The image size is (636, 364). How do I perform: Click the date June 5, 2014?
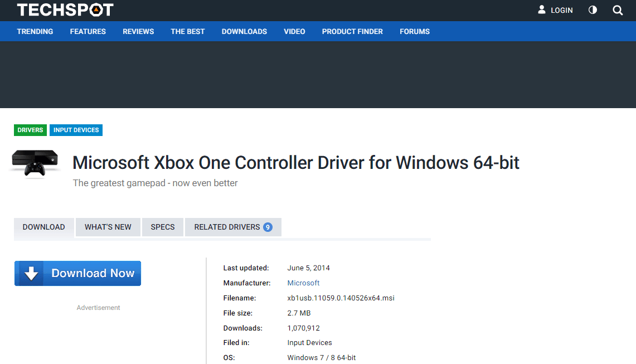pyautogui.click(x=309, y=268)
